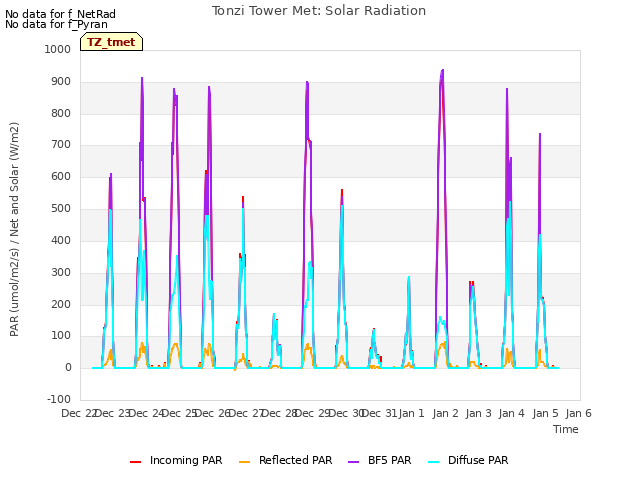Click the y-axis label PAR / Net and Solar

[14, 229]
